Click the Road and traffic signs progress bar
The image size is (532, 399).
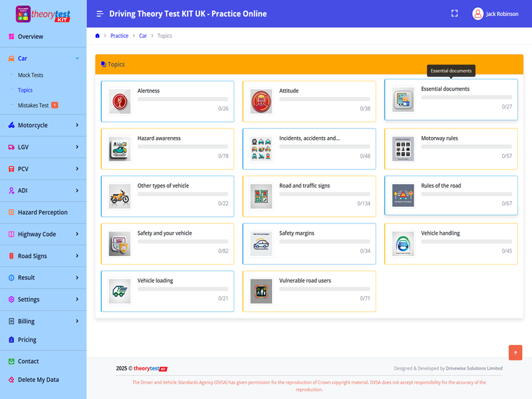click(x=325, y=194)
